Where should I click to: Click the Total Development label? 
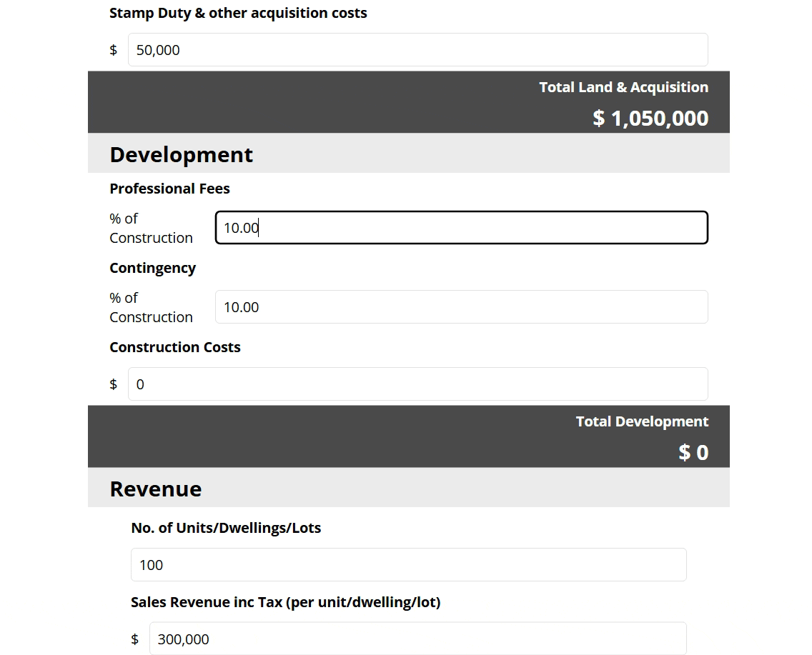pyautogui.click(x=642, y=421)
